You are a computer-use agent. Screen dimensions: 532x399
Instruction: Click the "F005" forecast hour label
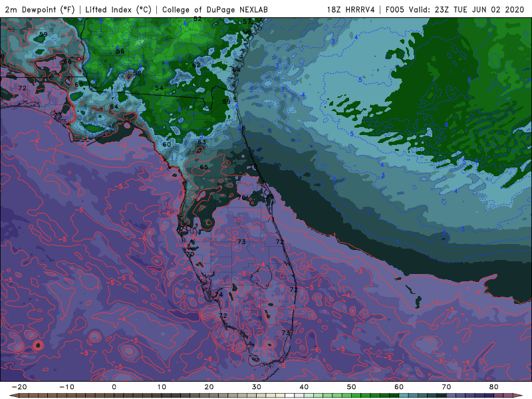pyautogui.click(x=395, y=10)
